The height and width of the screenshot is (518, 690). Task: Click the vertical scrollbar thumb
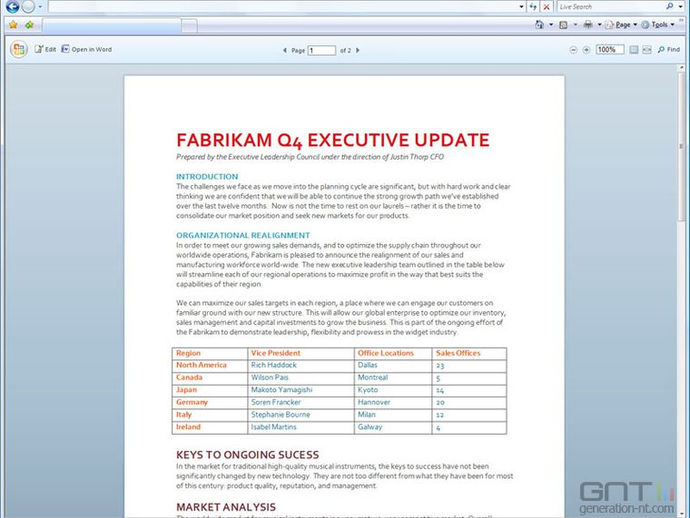click(x=682, y=146)
